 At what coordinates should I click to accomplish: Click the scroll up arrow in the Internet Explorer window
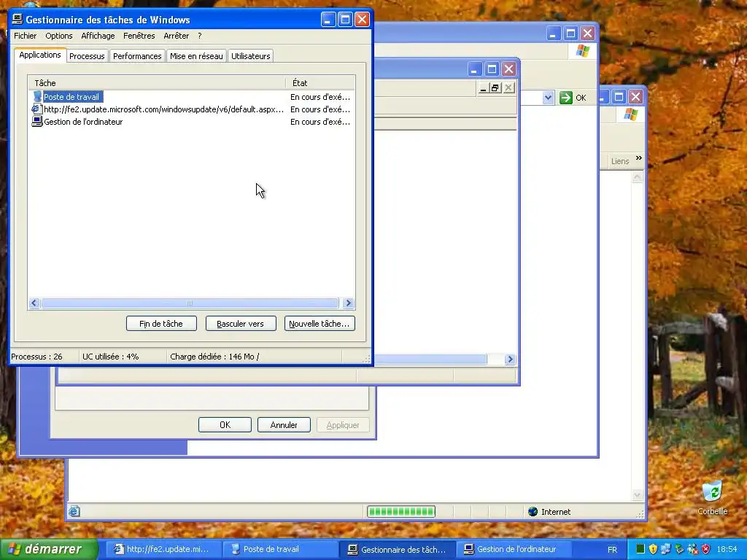pos(638,178)
